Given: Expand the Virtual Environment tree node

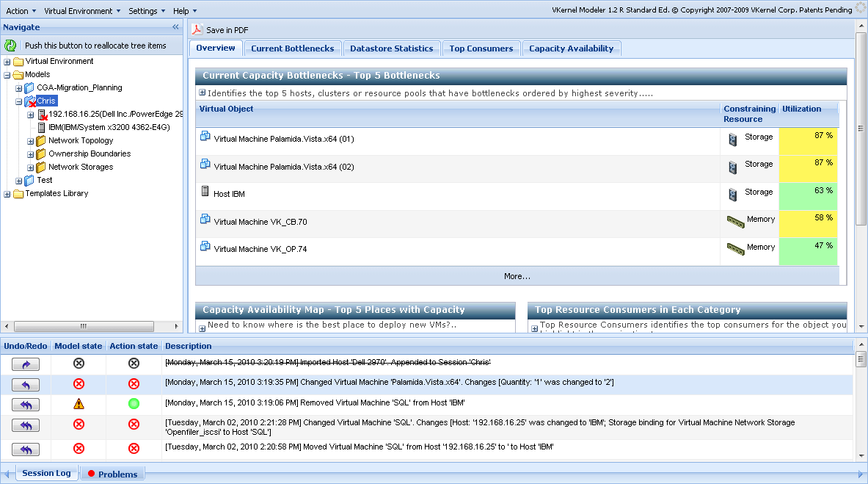Looking at the screenshot, I should point(7,62).
